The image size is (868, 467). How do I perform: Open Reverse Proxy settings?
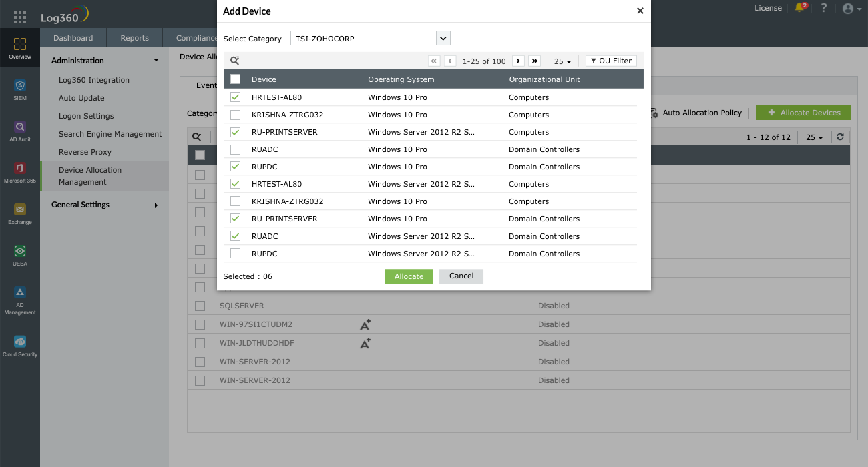85,152
